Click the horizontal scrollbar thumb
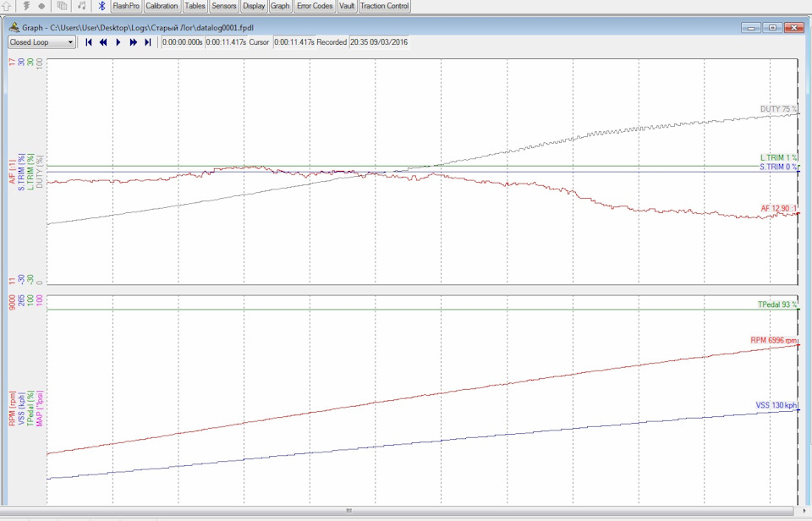This screenshot has height=521, width=812. (349, 511)
